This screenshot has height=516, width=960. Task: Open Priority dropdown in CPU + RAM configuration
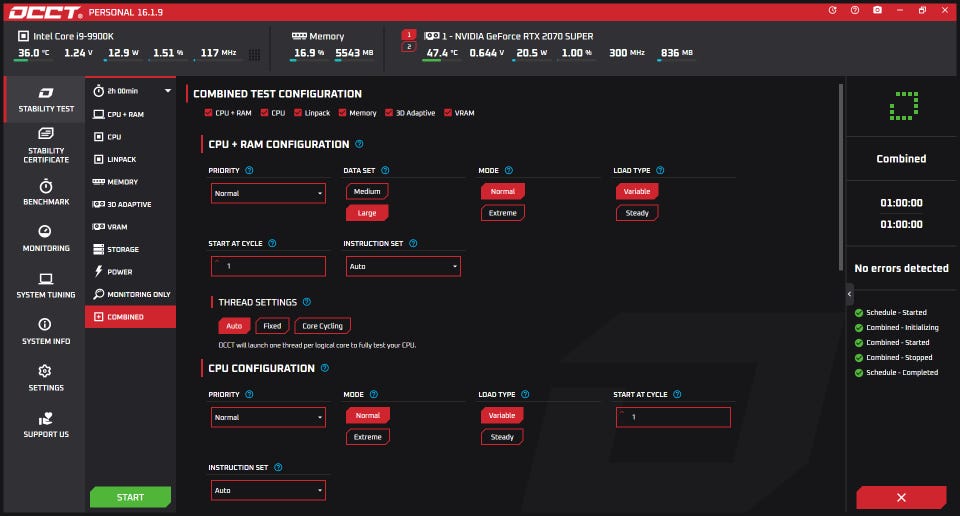[x=268, y=193]
